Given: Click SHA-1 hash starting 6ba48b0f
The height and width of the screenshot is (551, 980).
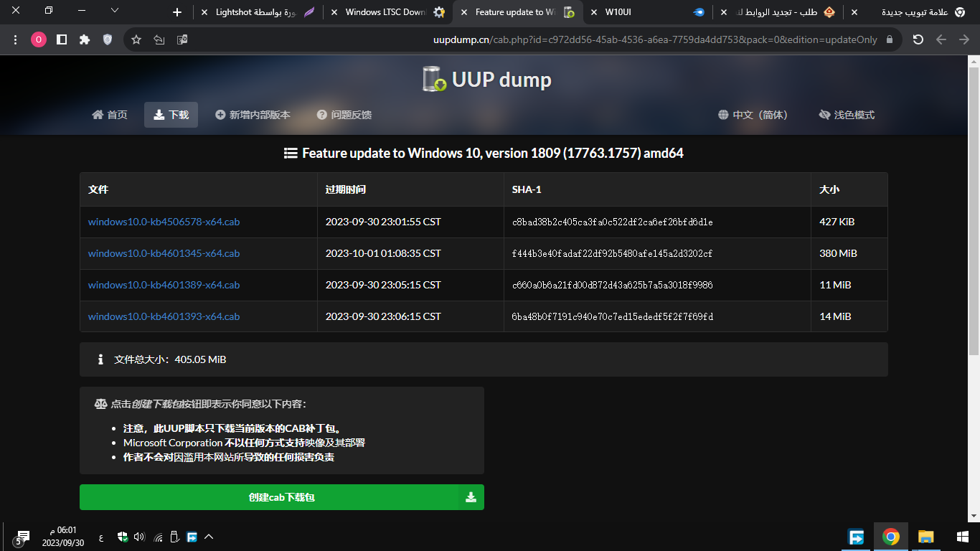Looking at the screenshot, I should (x=612, y=317).
